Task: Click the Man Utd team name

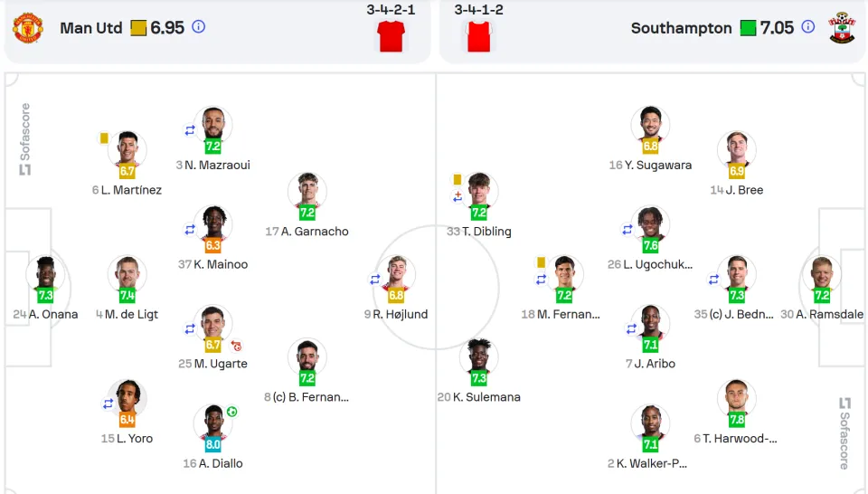Action: point(90,28)
